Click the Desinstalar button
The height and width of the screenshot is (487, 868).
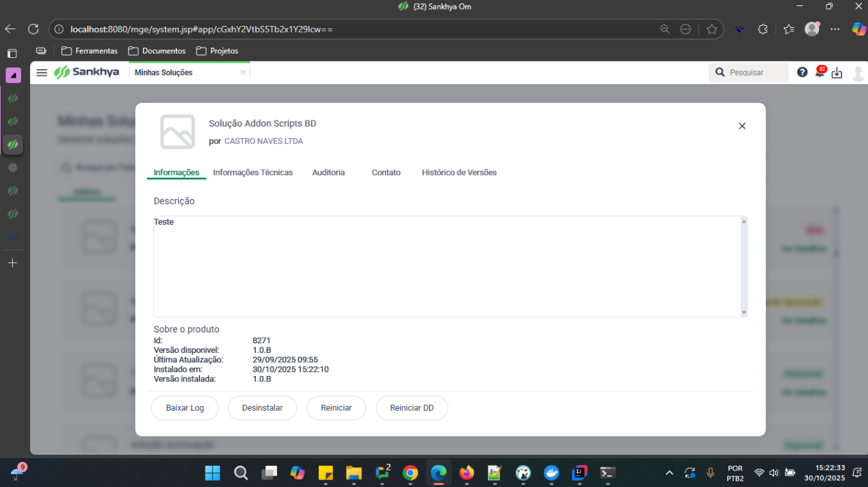(x=262, y=408)
